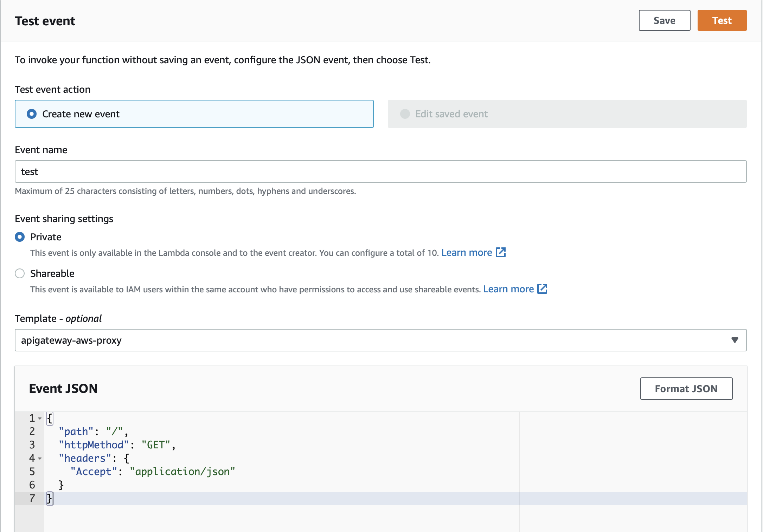This screenshot has width=763, height=532.
Task: Select the Create new event radio button
Action: tap(32, 113)
